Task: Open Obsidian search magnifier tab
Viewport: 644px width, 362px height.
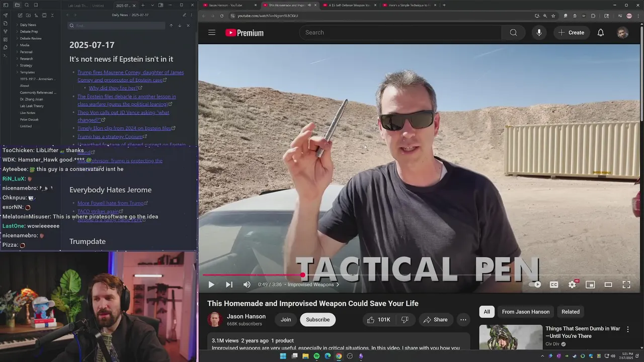Action: pos(27,5)
